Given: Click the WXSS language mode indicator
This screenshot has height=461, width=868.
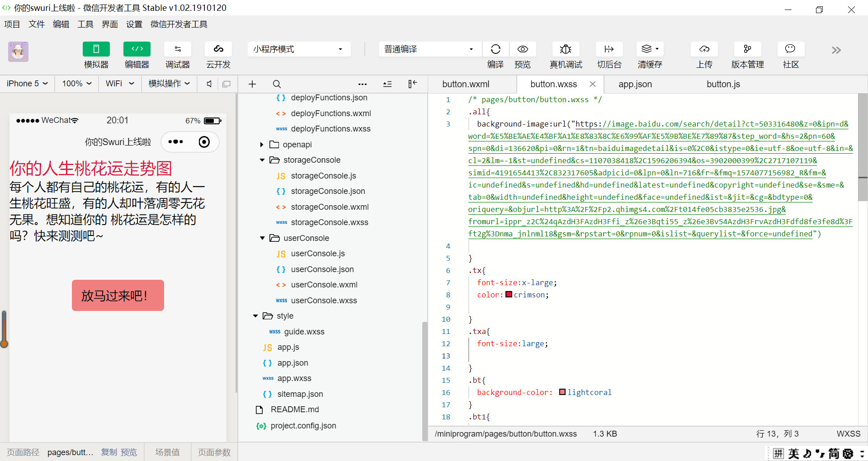Looking at the screenshot, I should [849, 434].
